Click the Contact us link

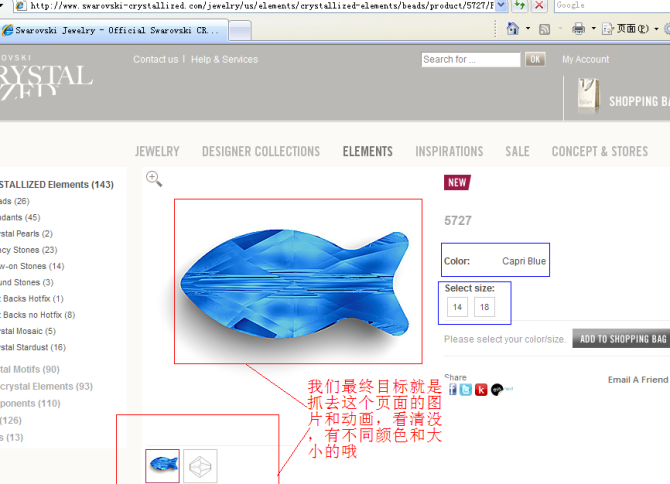click(156, 59)
